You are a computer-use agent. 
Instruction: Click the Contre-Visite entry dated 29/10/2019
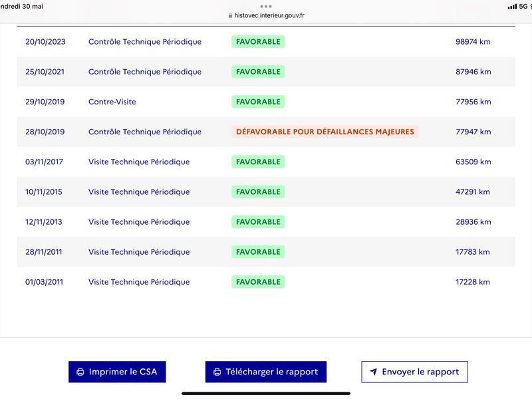(112, 102)
